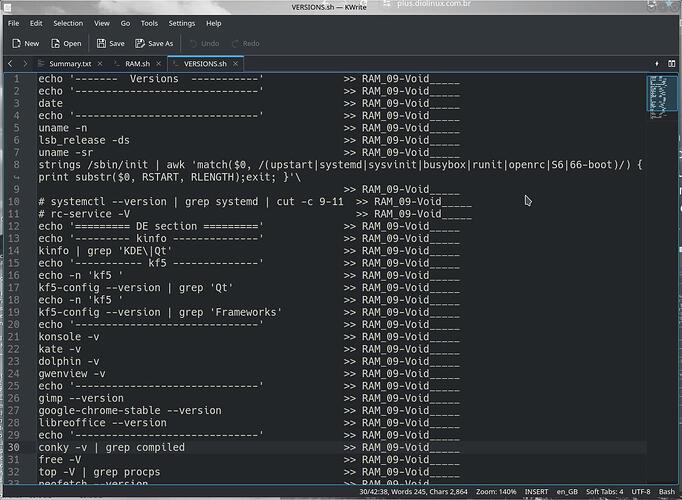The width and height of the screenshot is (682, 500).
Task: Click the Redo toolbar button
Action: [246, 43]
